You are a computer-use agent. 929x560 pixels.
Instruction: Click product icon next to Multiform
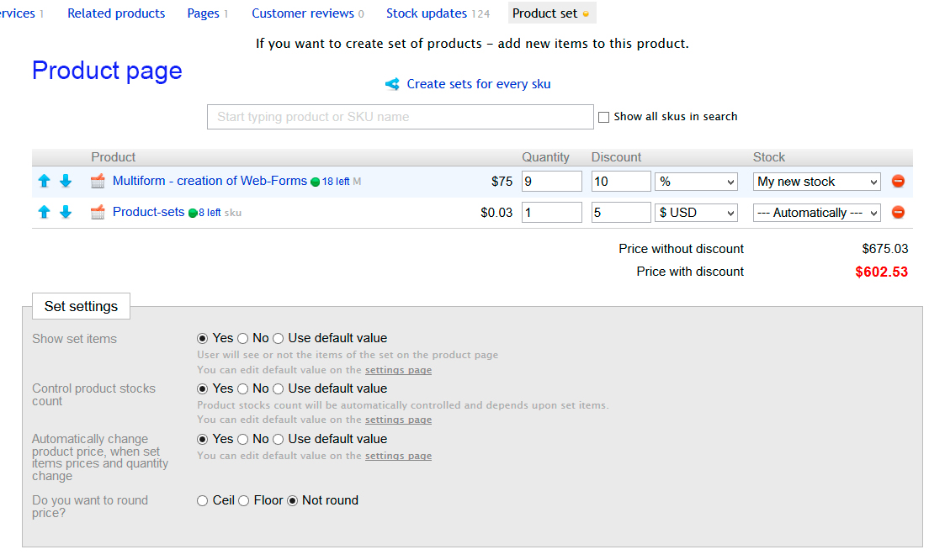98,182
